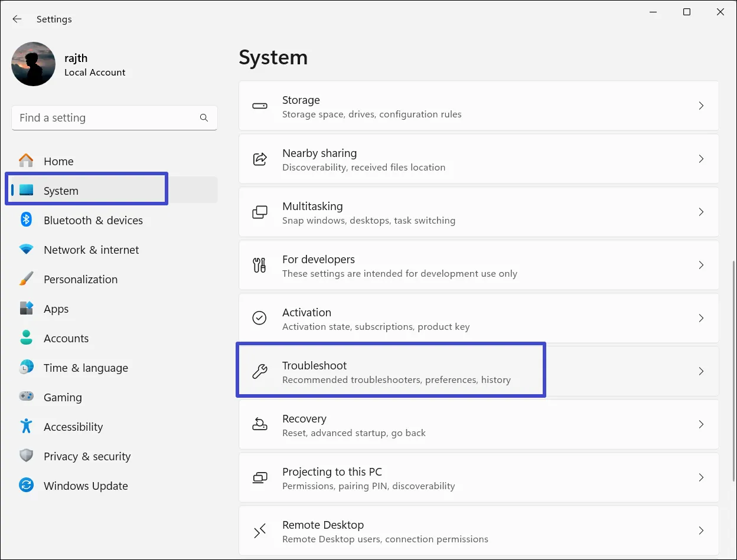Click the Nearby sharing icon
This screenshot has width=737, height=560.
pos(260,159)
